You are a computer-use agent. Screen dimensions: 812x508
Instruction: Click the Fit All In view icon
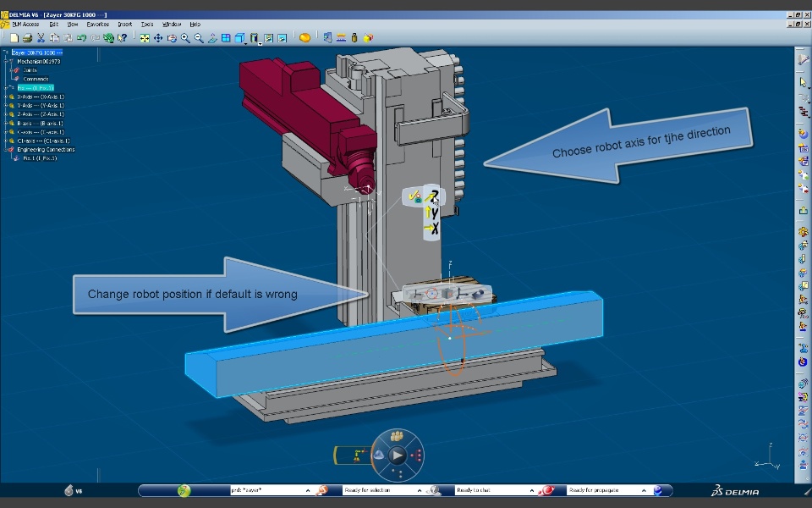pyautogui.click(x=145, y=38)
